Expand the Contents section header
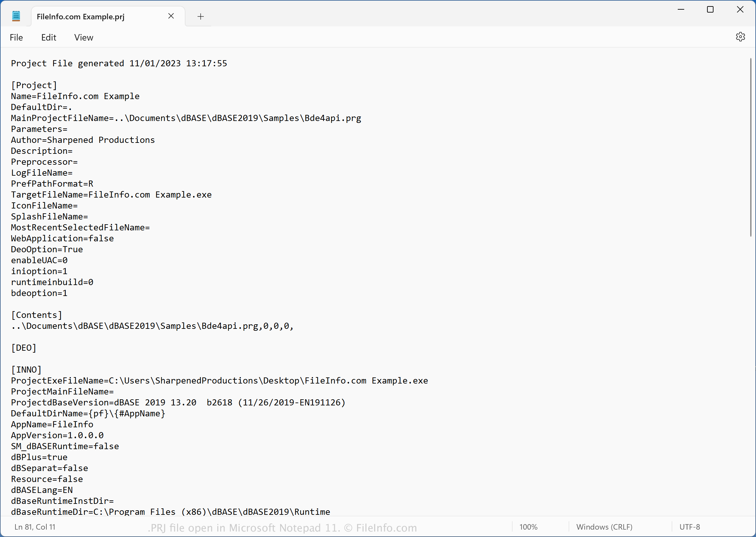This screenshot has width=756, height=537. click(37, 315)
